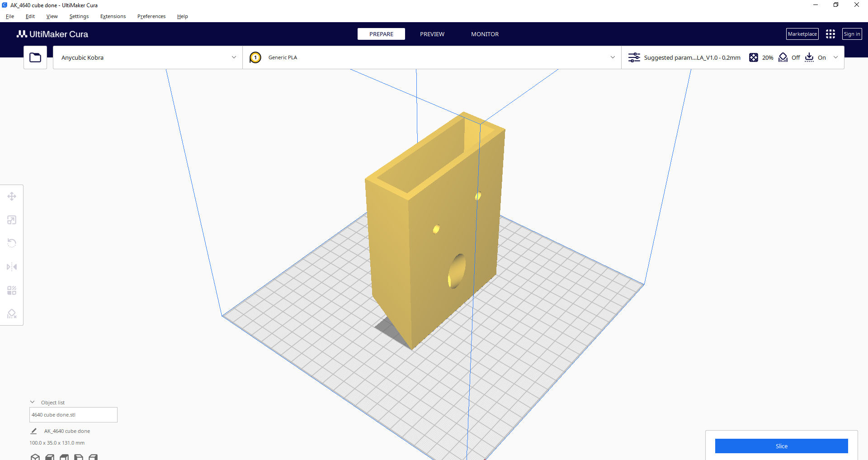Screen dimensions: 868x460
Task: Click the print settings sliders icon
Action: pos(634,57)
